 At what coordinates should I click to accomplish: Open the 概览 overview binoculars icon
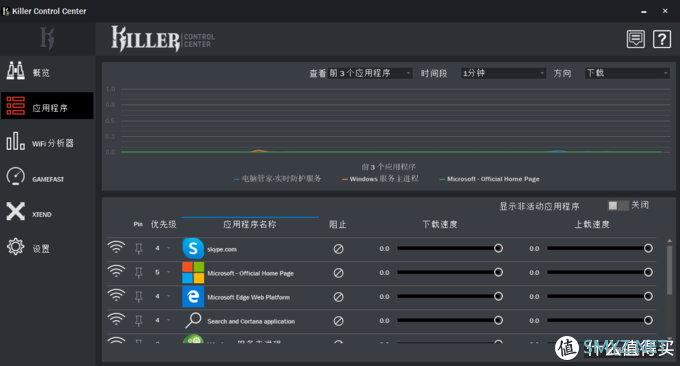pos(16,71)
